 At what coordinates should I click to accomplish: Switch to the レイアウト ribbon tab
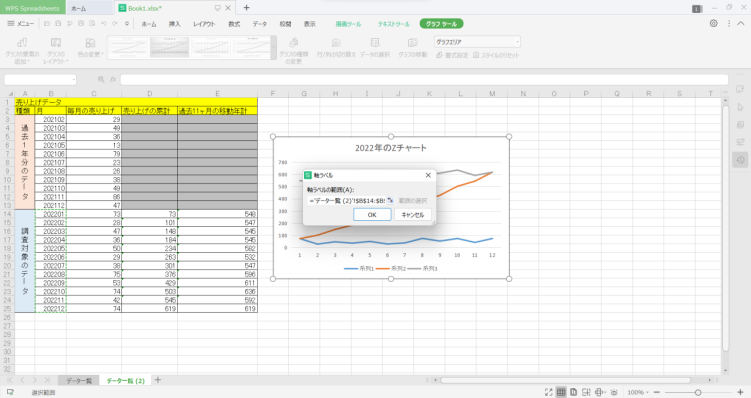tap(204, 24)
